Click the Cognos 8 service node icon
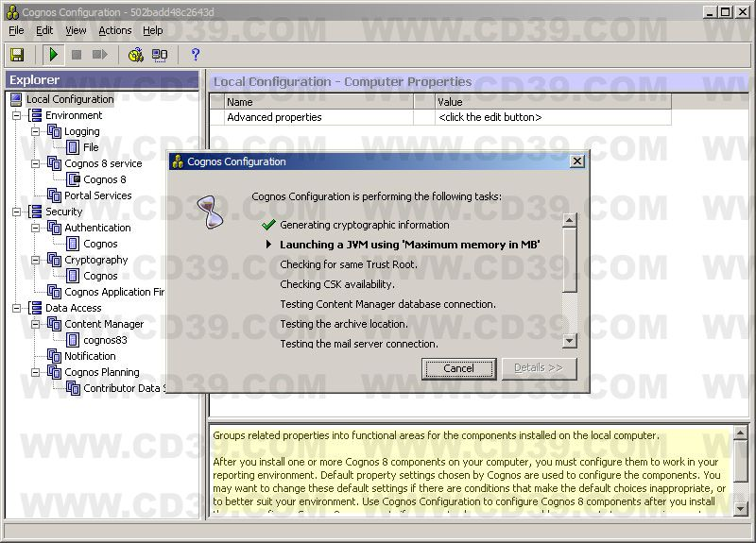756x543 pixels. click(54, 163)
